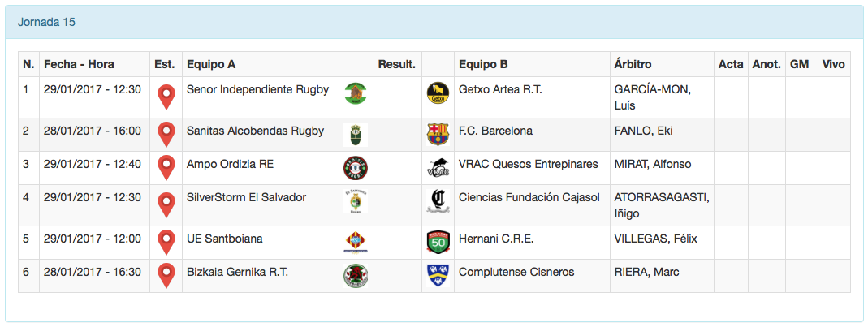Click the F.C. Barcelona crest
Image resolution: width=868 pixels, height=327 pixels.
(438, 134)
